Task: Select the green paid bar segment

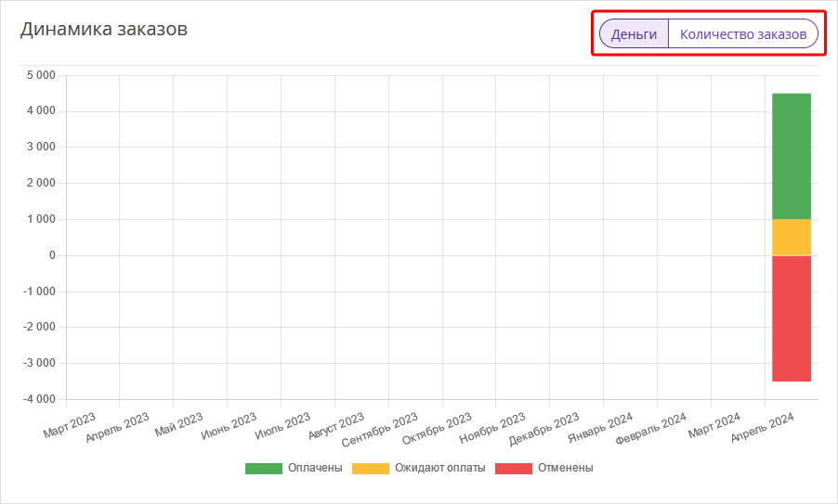Action: [792, 156]
